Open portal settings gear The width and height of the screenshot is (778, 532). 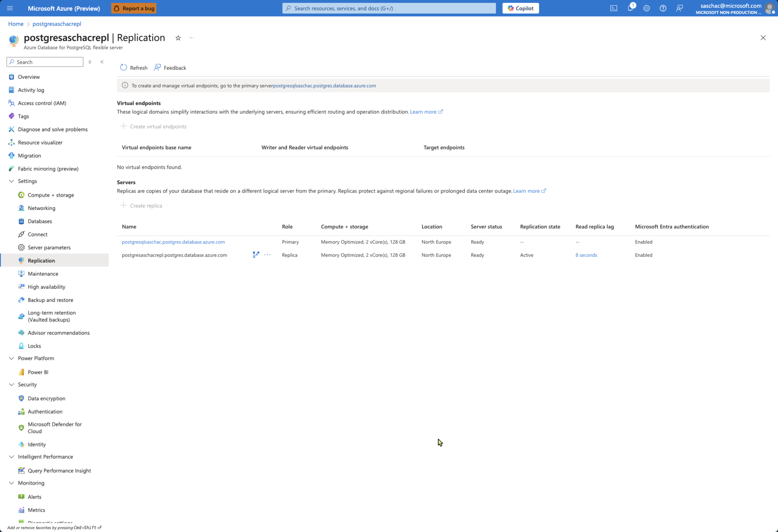coord(646,8)
